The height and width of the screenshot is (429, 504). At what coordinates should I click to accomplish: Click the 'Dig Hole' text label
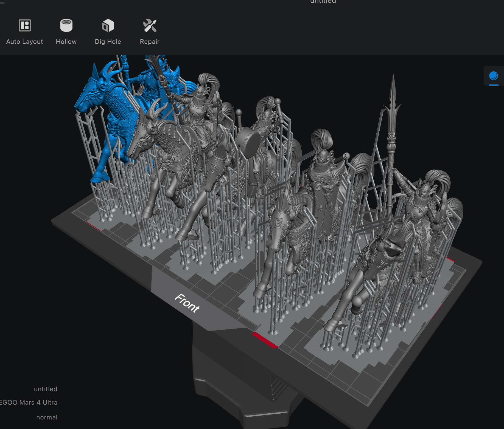108,42
